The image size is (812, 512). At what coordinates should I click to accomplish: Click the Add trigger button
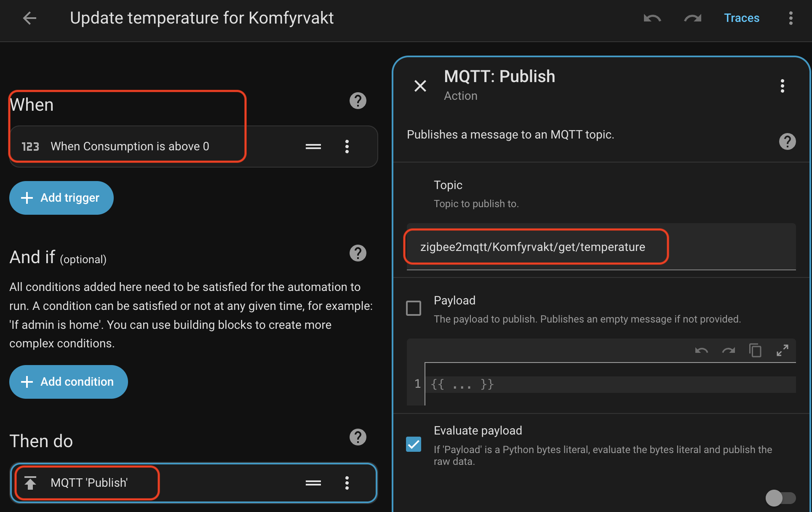coord(61,198)
